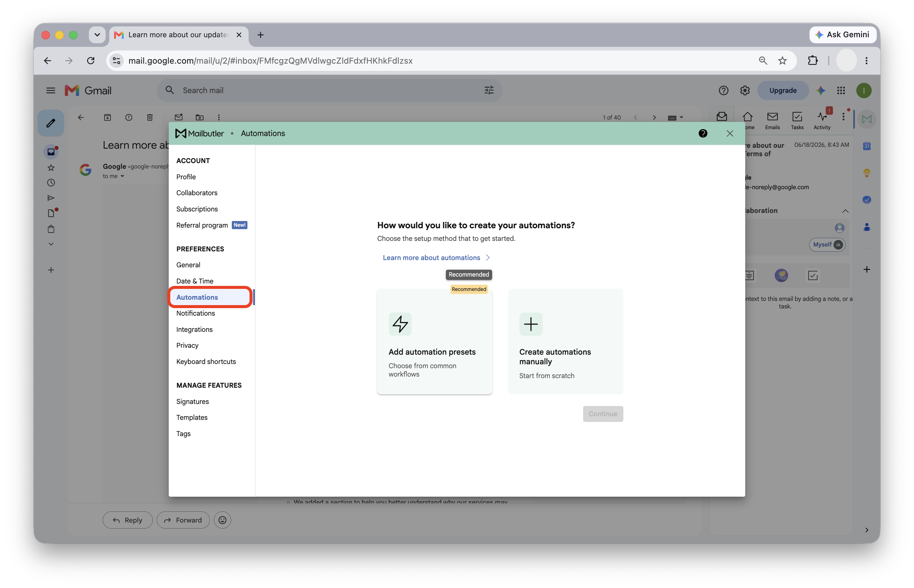Choose the Add automation presets card

[434, 341]
